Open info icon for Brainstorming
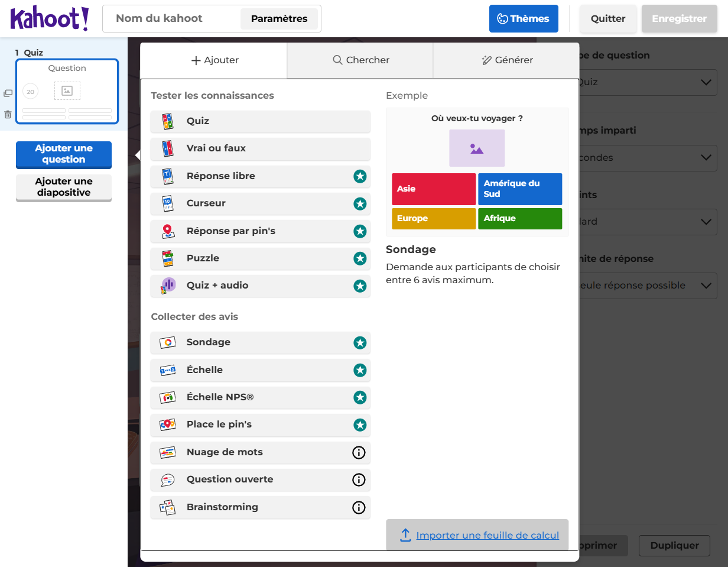Screen dimensions: 728x567 (x=359, y=507)
